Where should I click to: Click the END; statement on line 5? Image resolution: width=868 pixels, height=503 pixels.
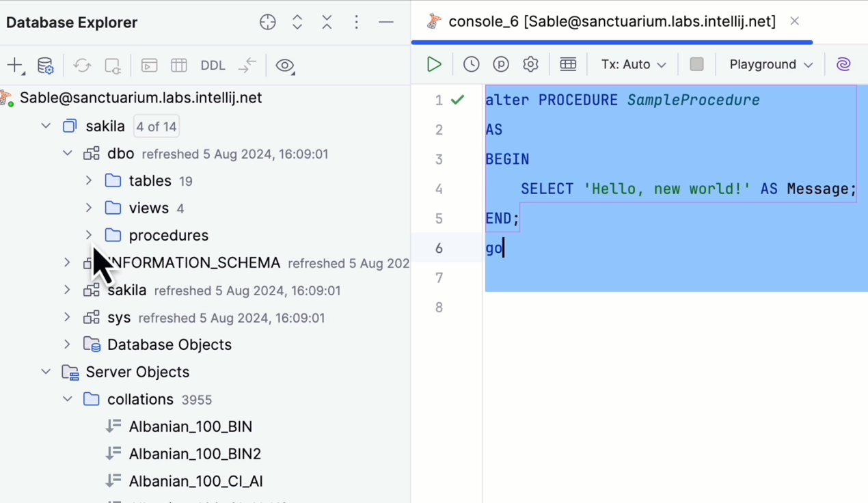coord(502,219)
